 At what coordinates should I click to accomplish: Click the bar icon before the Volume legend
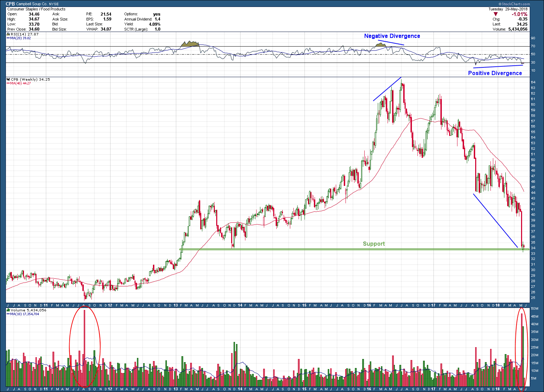(x=8, y=310)
